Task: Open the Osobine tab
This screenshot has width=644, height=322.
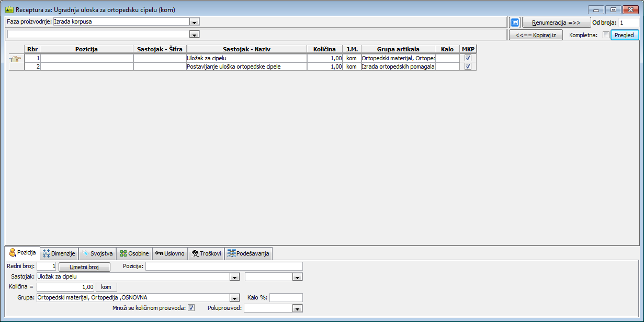Action: pos(134,253)
